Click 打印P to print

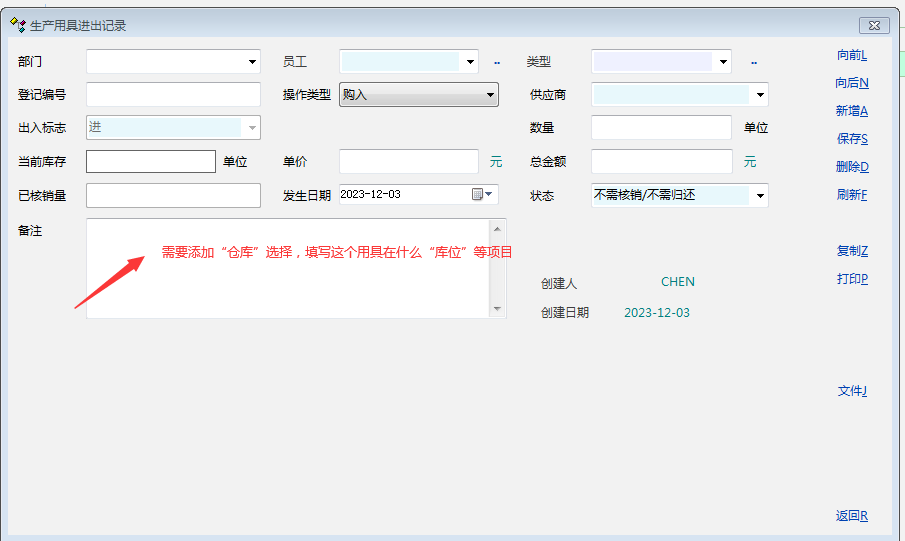click(x=852, y=279)
